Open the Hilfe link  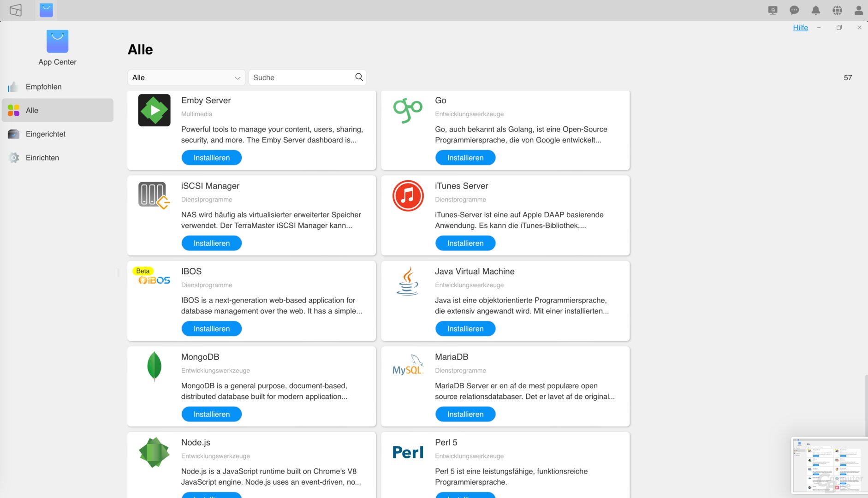(800, 28)
